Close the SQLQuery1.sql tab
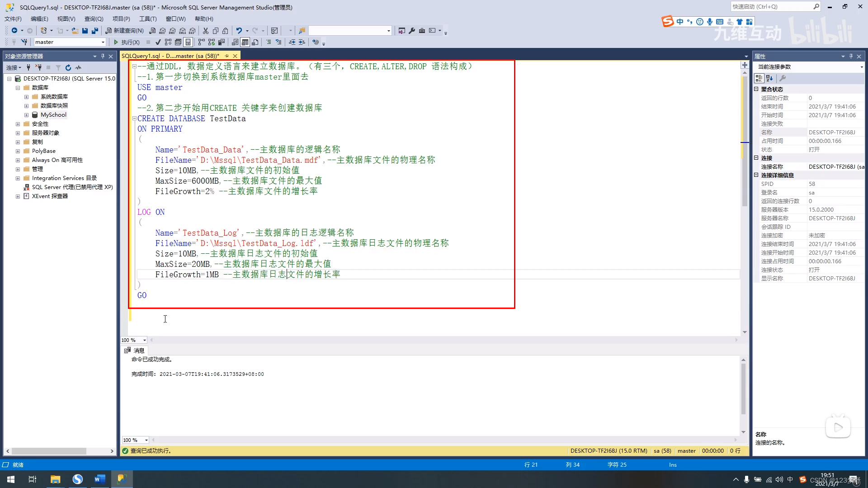This screenshot has height=488, width=868. pos(235,56)
